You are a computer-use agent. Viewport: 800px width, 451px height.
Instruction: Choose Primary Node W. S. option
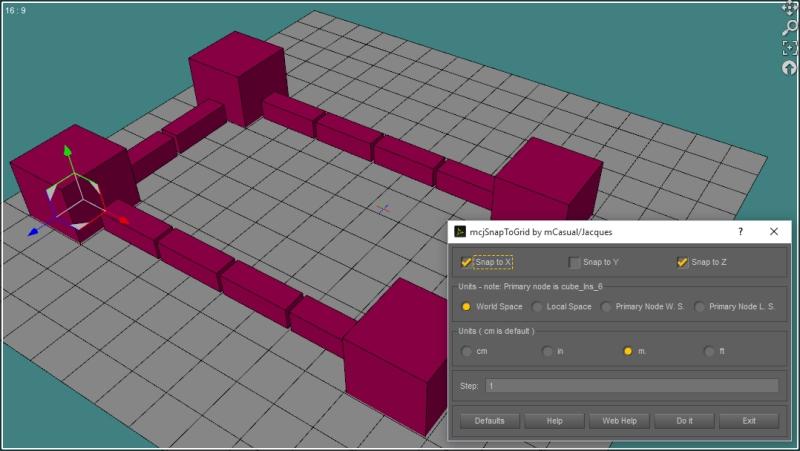[606, 307]
